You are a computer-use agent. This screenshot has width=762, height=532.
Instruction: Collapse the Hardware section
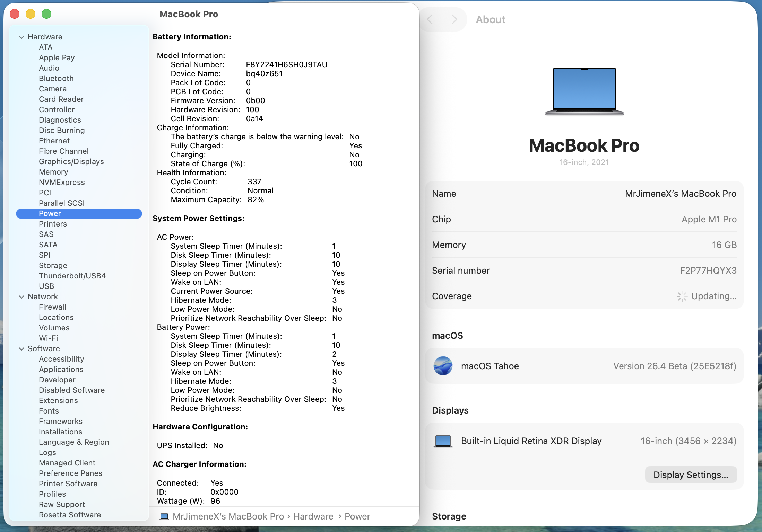point(21,37)
